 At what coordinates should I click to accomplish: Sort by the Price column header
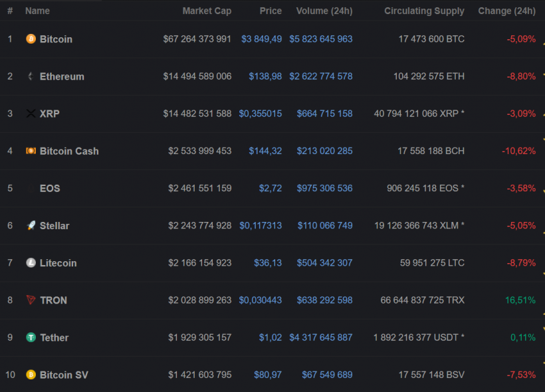pos(271,11)
